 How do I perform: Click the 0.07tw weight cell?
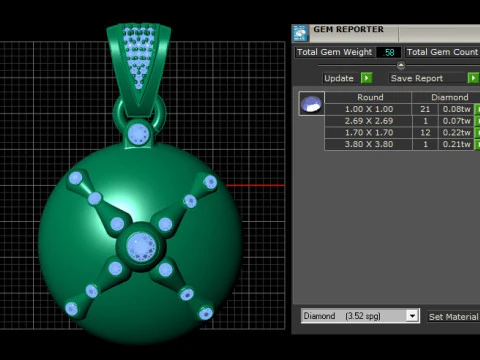[x=456, y=121]
